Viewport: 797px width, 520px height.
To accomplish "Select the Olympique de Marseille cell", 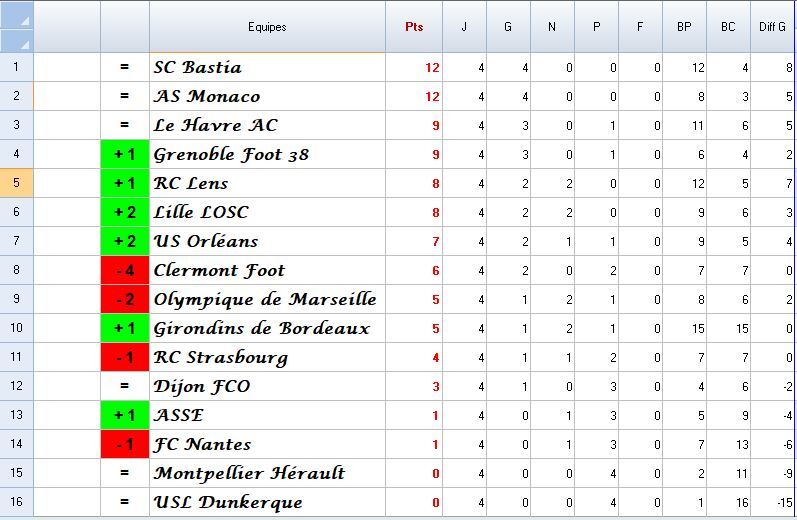I will pyautogui.click(x=267, y=300).
